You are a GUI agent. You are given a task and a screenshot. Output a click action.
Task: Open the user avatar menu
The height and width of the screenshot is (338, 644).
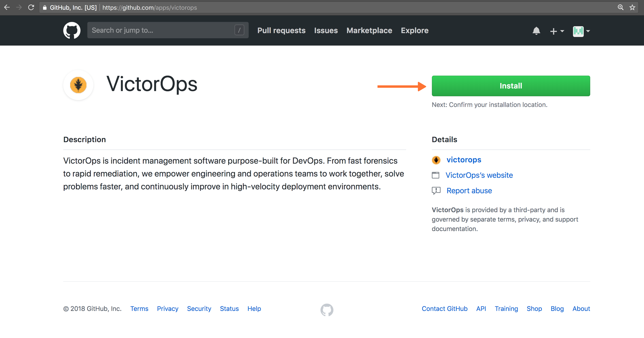click(x=581, y=31)
